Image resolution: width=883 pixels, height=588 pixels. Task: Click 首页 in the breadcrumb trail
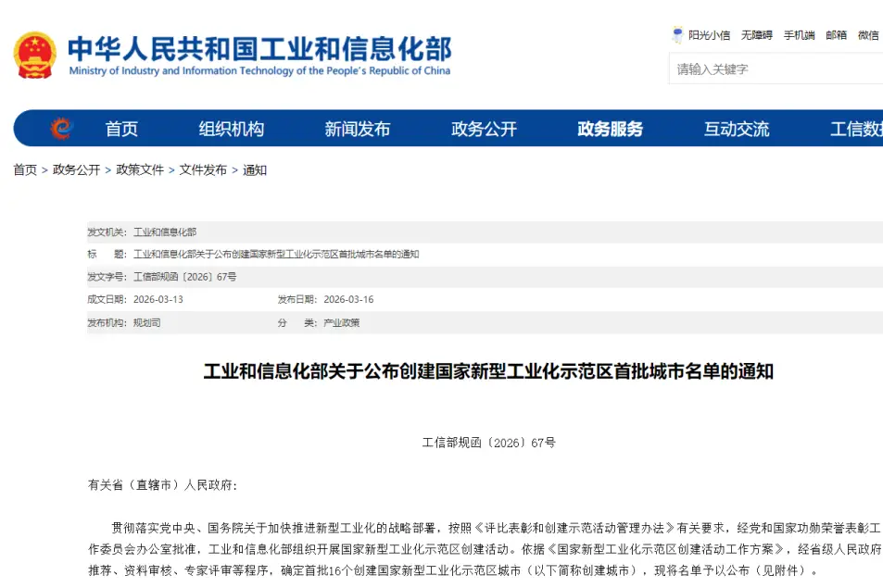tap(25, 170)
